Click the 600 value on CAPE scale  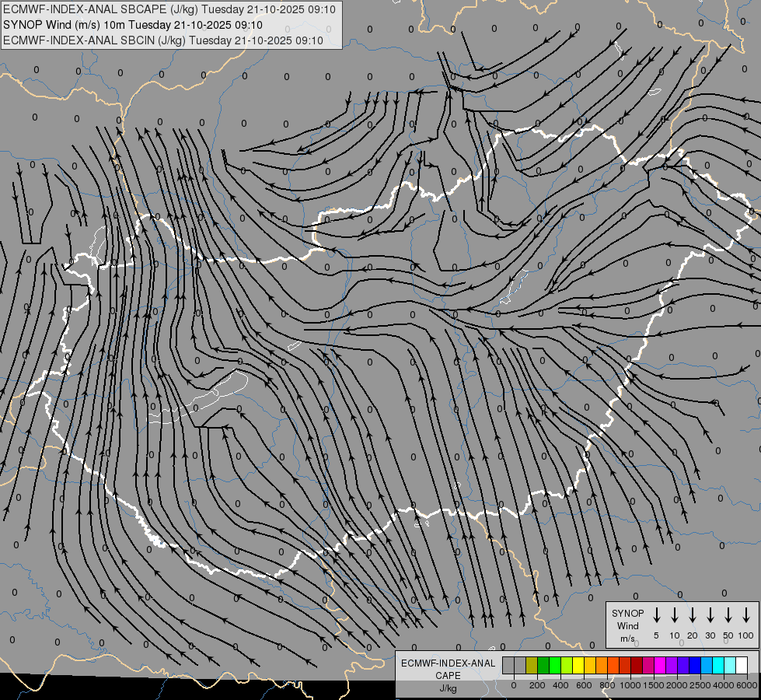[584, 685]
